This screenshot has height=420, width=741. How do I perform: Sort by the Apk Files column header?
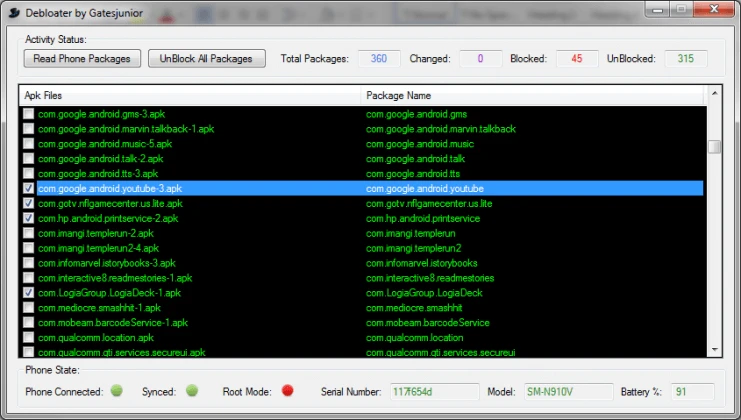190,95
